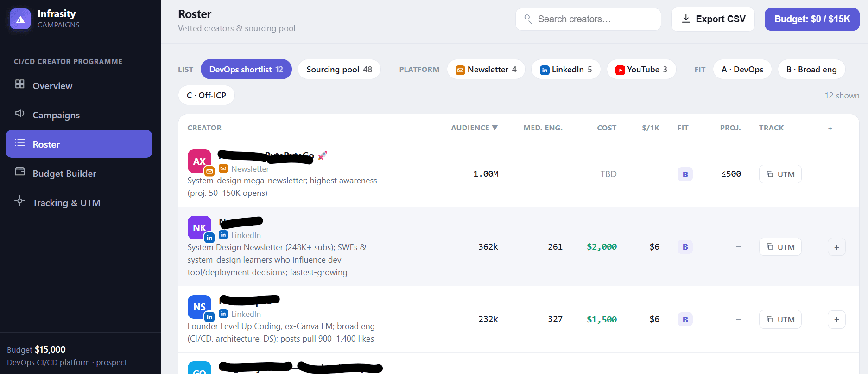Filter by LinkedIn platform
868x374 pixels.
566,69
